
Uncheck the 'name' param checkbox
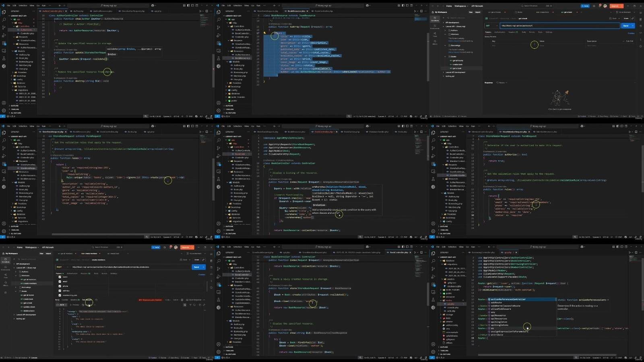[60, 277]
